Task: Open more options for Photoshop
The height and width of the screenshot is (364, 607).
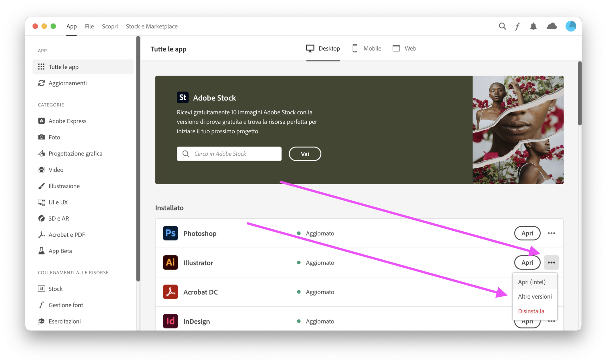Action: coord(551,233)
